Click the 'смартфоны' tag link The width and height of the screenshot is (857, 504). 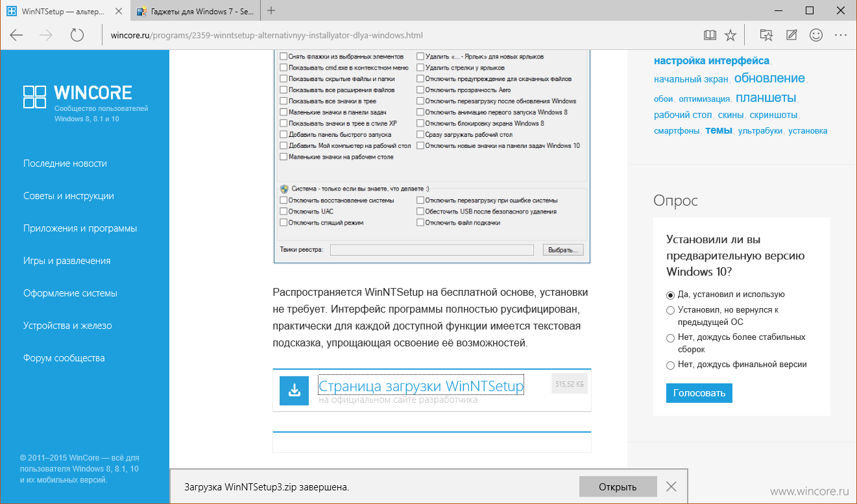click(x=677, y=130)
